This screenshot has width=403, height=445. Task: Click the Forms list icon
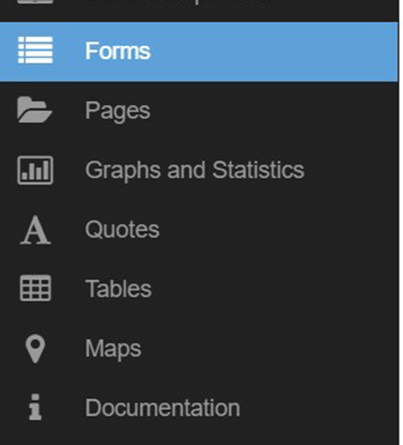click(x=35, y=50)
